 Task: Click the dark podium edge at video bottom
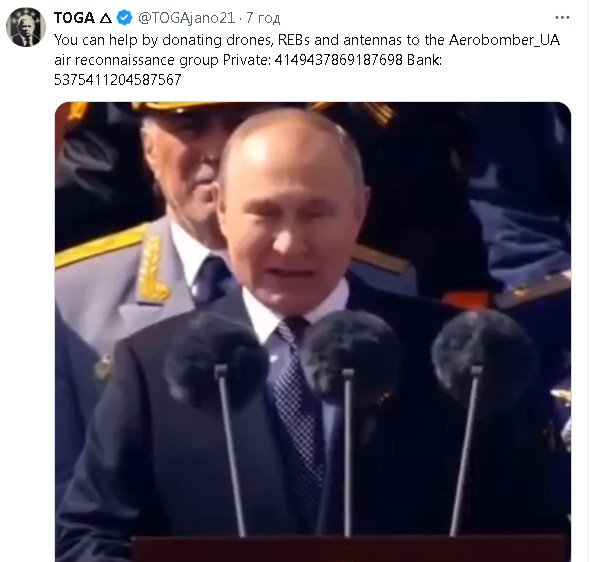[349, 548]
